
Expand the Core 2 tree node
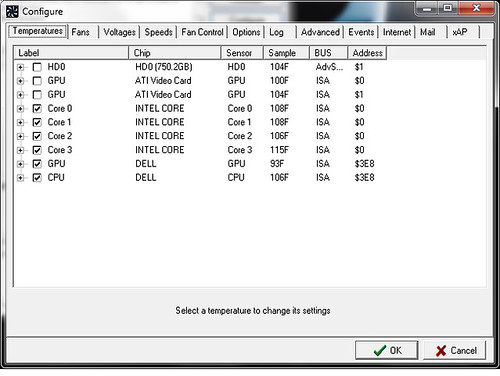[20, 136]
